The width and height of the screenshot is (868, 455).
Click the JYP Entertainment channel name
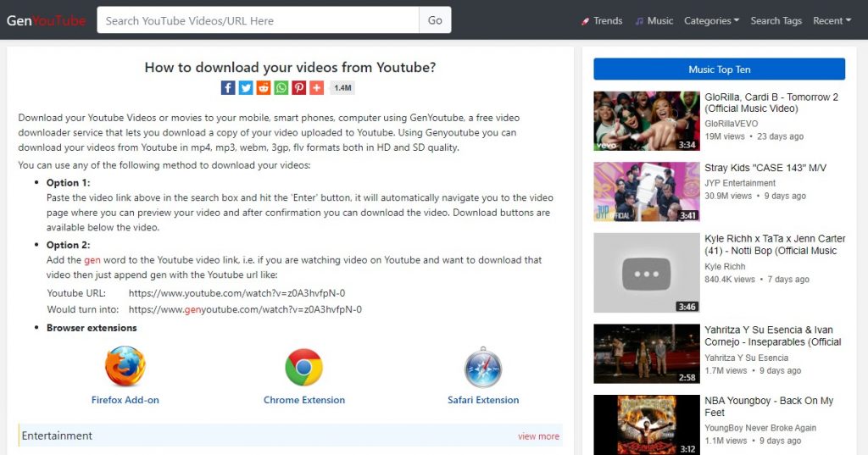point(740,183)
